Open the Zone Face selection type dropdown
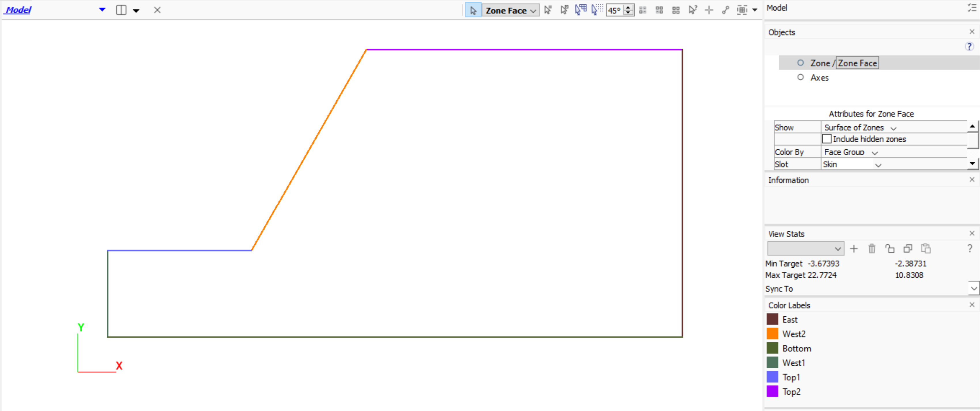980x411 pixels. pyautogui.click(x=510, y=11)
